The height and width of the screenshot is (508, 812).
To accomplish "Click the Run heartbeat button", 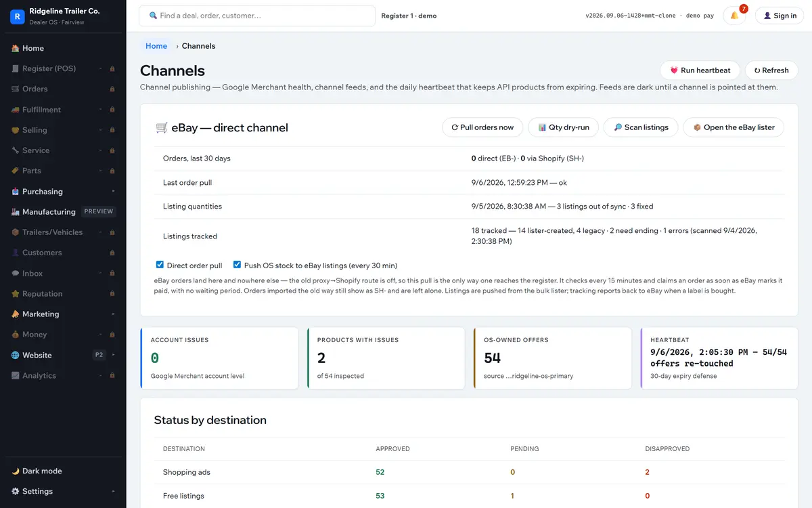I will 700,70.
